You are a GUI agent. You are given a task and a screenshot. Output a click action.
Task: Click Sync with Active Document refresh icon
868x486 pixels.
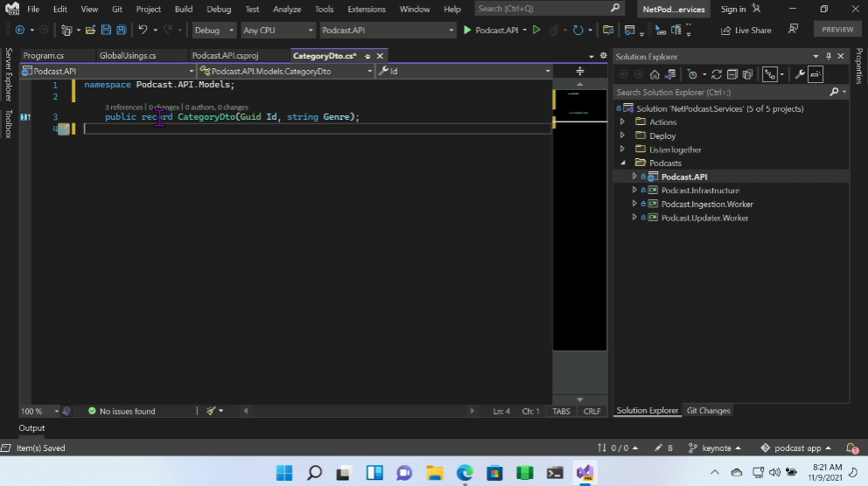[717, 74]
